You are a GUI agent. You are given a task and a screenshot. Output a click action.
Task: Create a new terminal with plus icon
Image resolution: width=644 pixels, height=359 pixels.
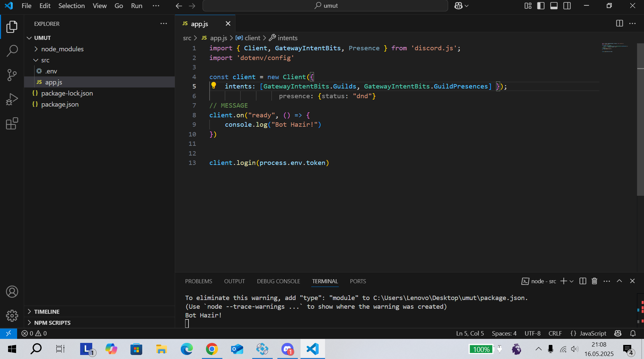[563, 281]
